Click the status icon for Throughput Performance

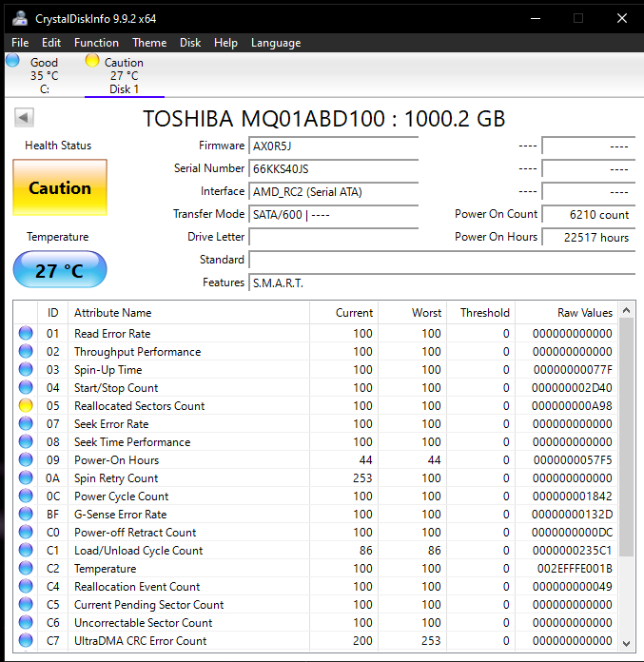click(x=26, y=351)
